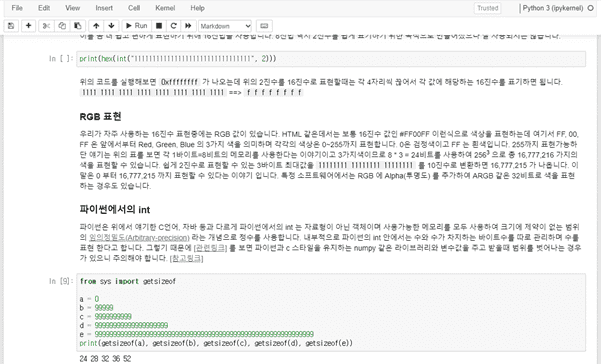Open the Help menu

click(197, 8)
